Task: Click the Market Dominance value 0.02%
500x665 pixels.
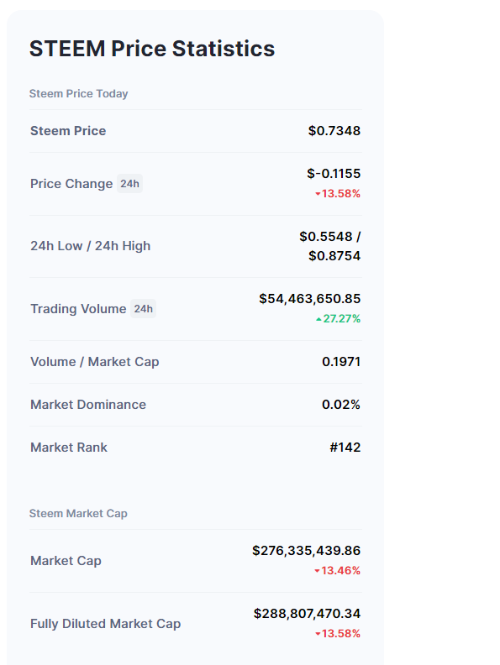Action: [341, 405]
